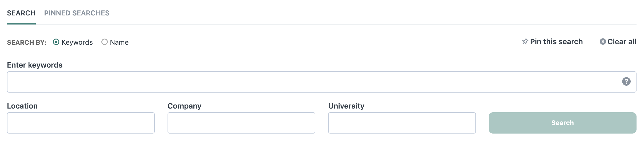Select the Keywords radio button

(56, 42)
